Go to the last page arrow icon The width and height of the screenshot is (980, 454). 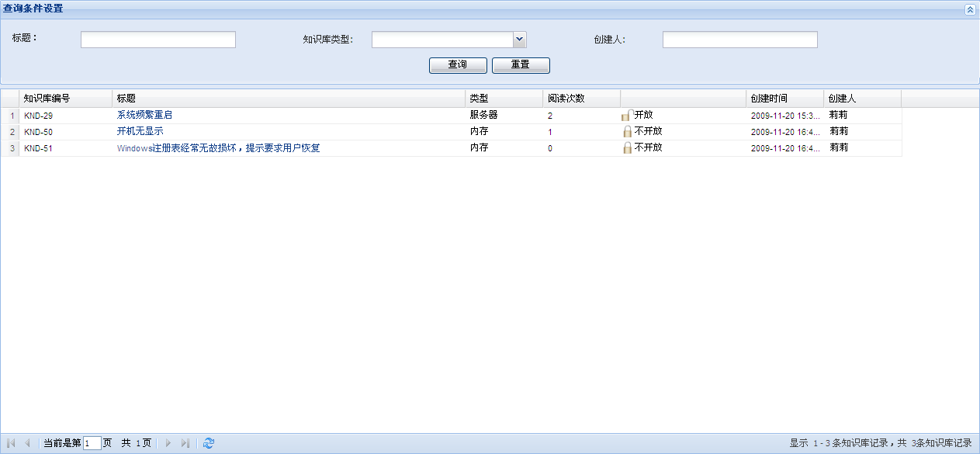coord(185,443)
